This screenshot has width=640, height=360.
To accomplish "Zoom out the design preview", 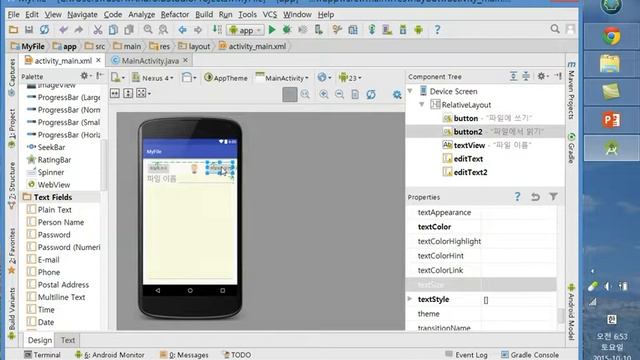I will (339, 94).
